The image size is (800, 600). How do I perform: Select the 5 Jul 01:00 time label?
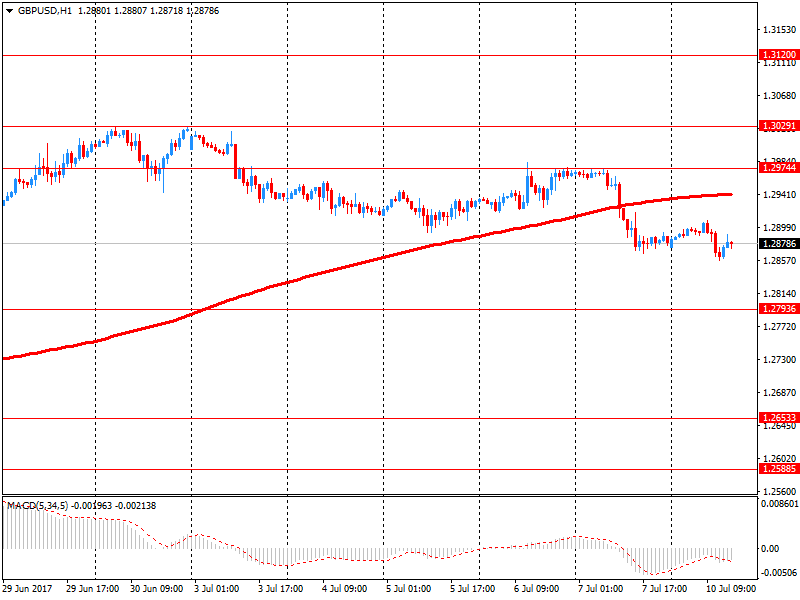(408, 588)
